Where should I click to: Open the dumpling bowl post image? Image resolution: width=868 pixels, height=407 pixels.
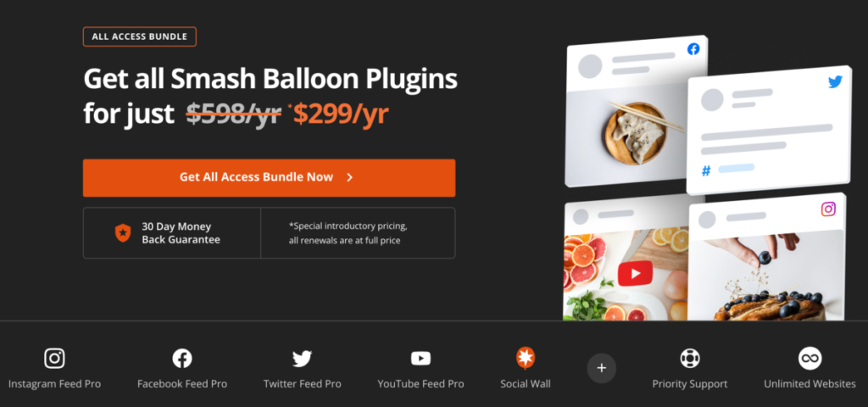[634, 133]
